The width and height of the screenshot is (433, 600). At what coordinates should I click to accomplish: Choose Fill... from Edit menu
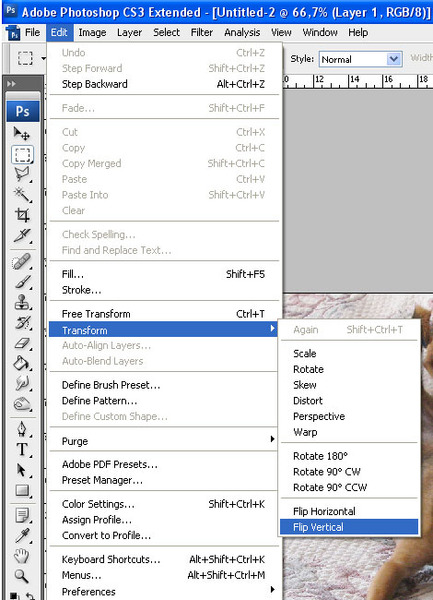[164, 274]
